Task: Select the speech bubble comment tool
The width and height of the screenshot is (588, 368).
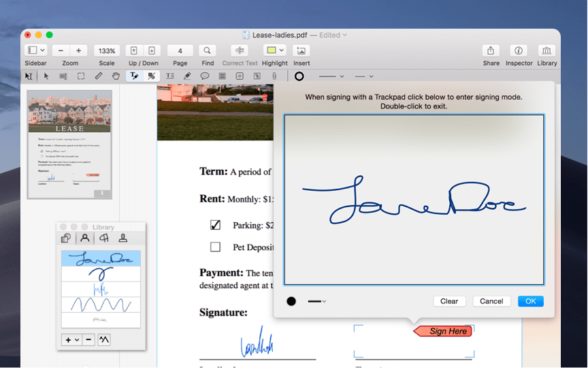Action: click(x=204, y=76)
